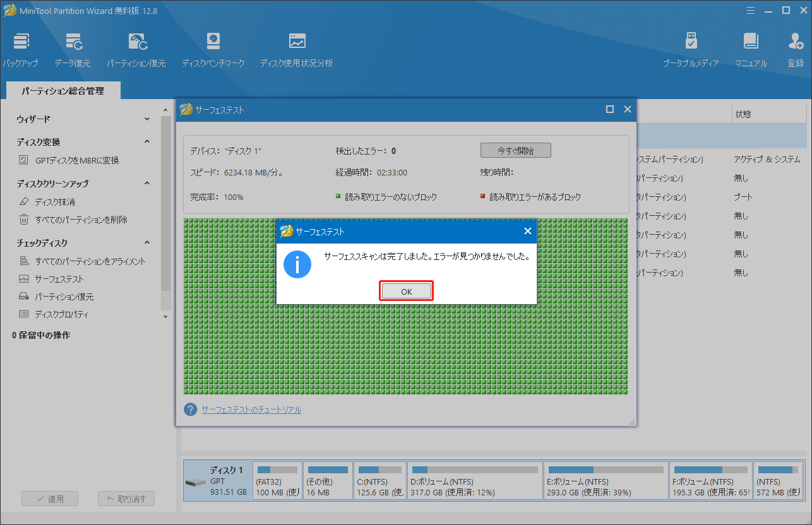Image resolution: width=812 pixels, height=525 pixels.
Task: Select ディスクプロパティ in sidebar
Action: tap(54, 314)
